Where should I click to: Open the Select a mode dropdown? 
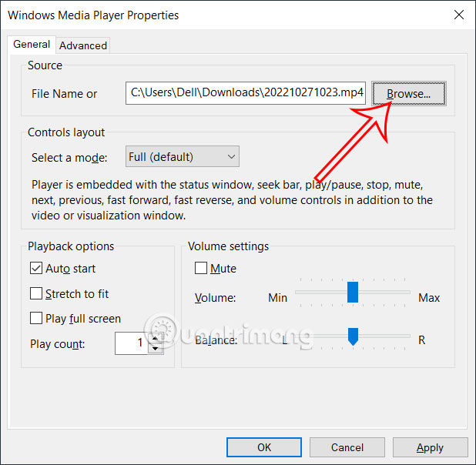182,156
